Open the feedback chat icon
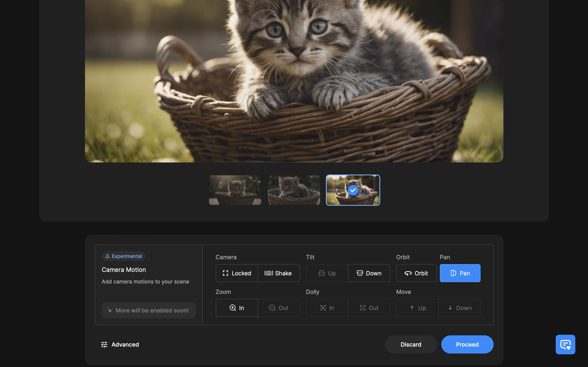This screenshot has width=588, height=367. coord(565,344)
